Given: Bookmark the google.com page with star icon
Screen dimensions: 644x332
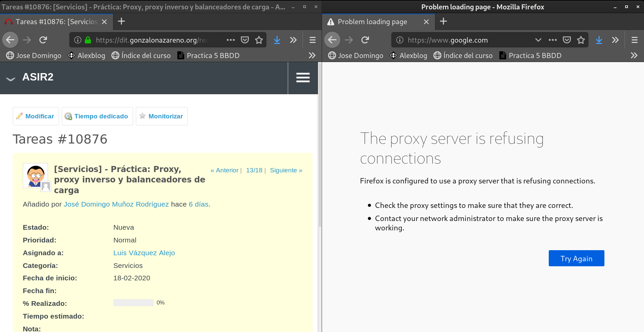Looking at the screenshot, I should point(581,40).
